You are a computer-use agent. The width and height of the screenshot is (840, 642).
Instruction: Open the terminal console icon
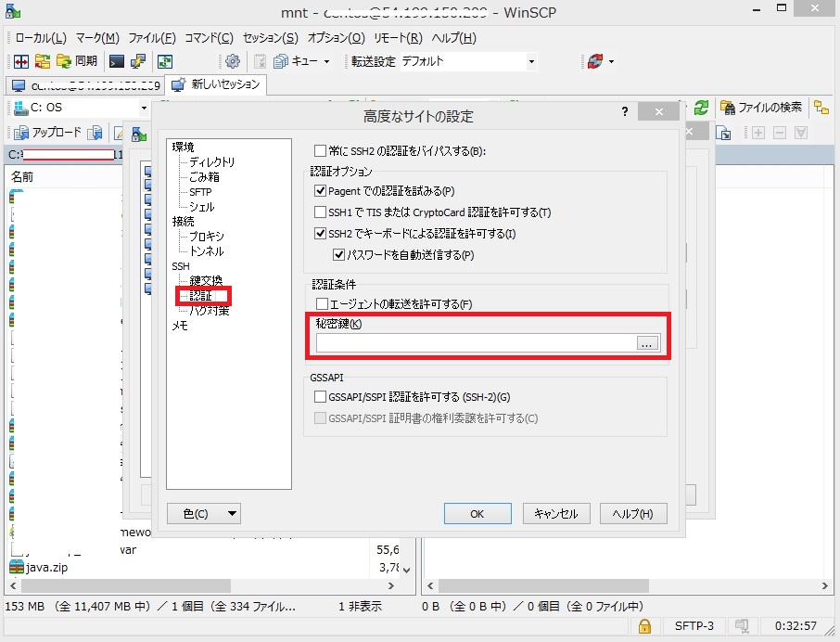[116, 61]
